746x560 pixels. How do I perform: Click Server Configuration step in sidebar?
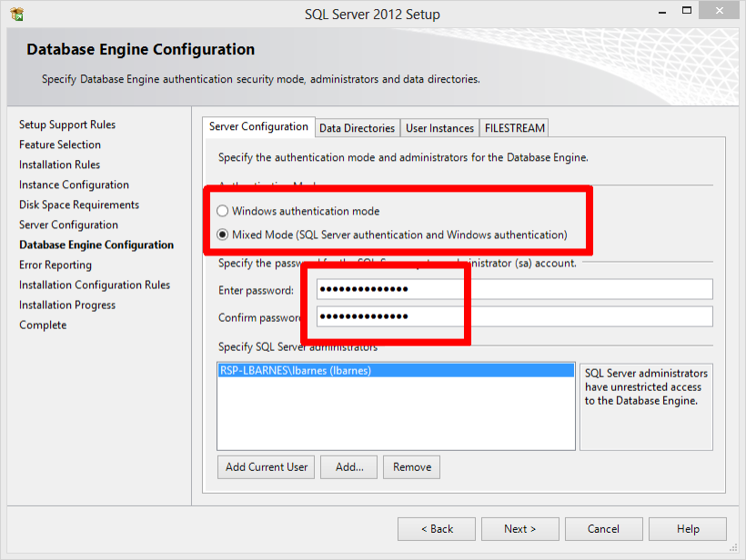(x=68, y=225)
